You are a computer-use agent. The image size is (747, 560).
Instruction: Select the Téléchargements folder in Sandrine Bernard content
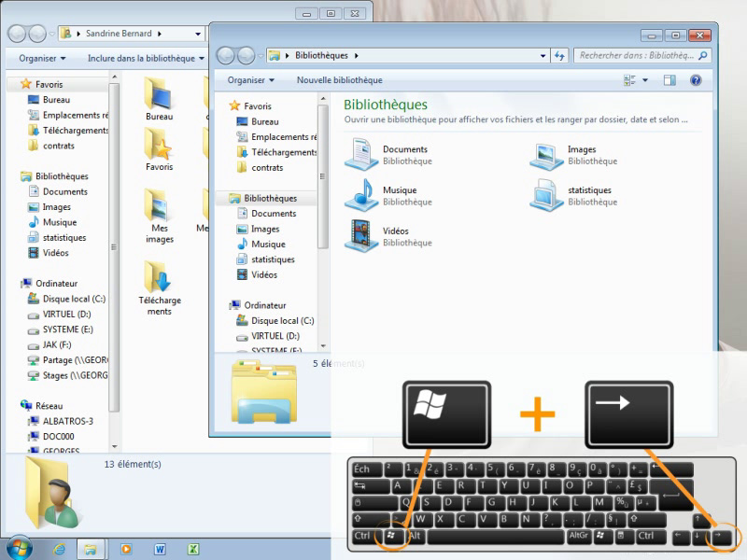click(x=160, y=288)
